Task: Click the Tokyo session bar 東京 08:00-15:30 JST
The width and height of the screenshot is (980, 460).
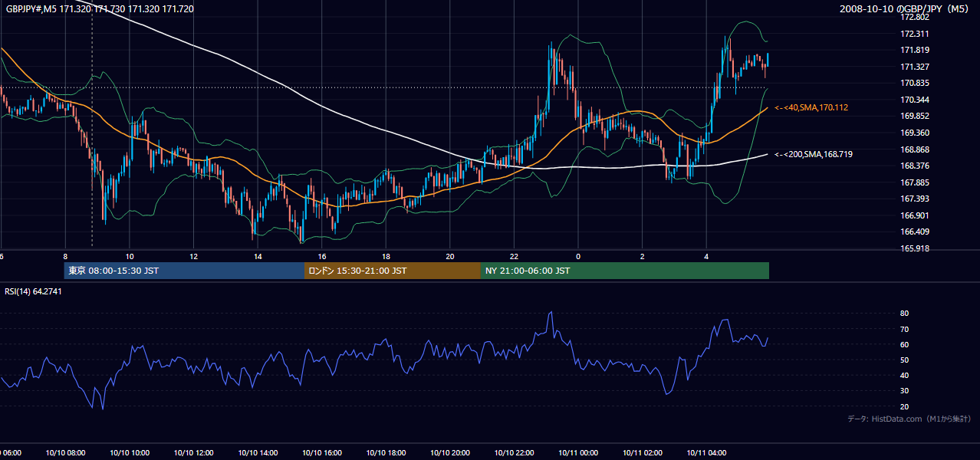Action: click(185, 271)
